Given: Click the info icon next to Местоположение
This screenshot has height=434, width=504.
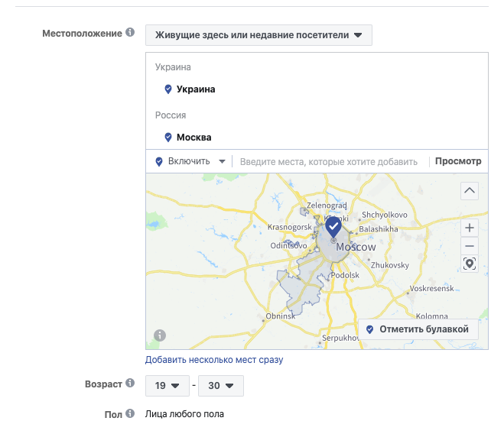Looking at the screenshot, I should [130, 34].
